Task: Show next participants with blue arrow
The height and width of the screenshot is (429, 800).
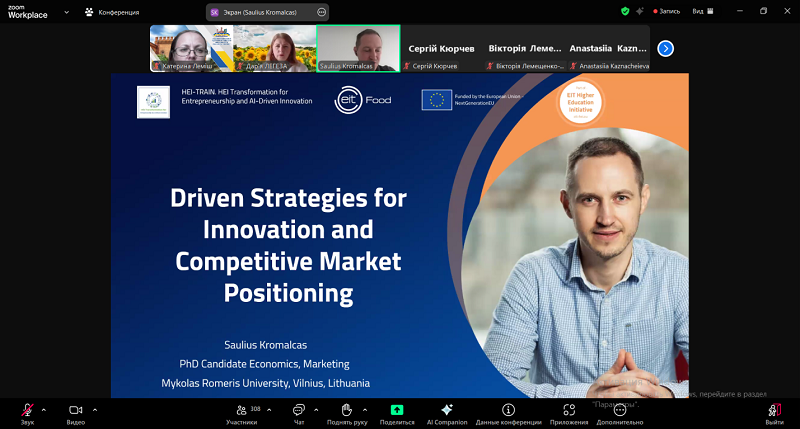Action: (x=665, y=48)
